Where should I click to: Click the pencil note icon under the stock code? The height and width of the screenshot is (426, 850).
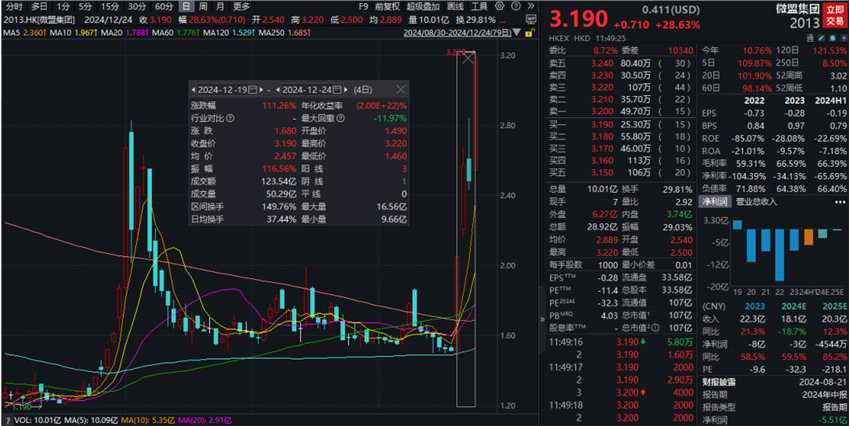pos(822,38)
